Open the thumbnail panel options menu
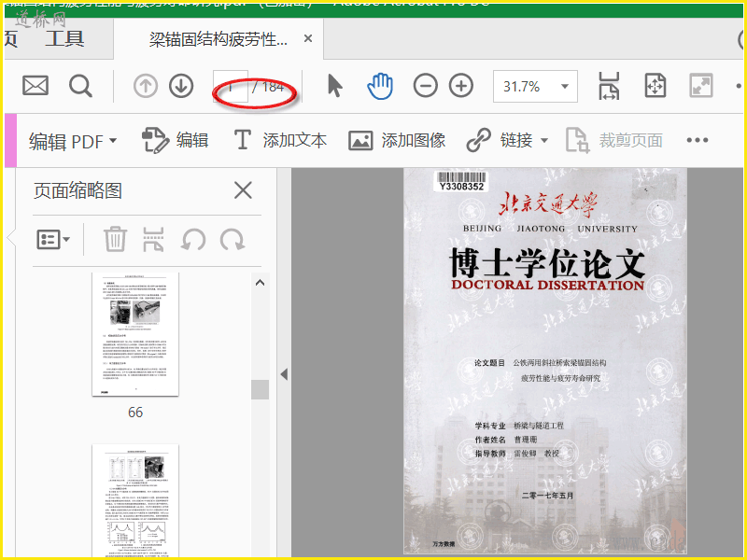Screen dimensions: 747x560 point(53,240)
